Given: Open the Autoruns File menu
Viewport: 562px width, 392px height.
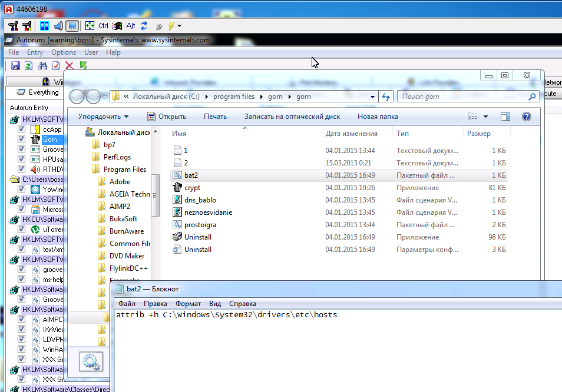Looking at the screenshot, I should click(x=14, y=52).
